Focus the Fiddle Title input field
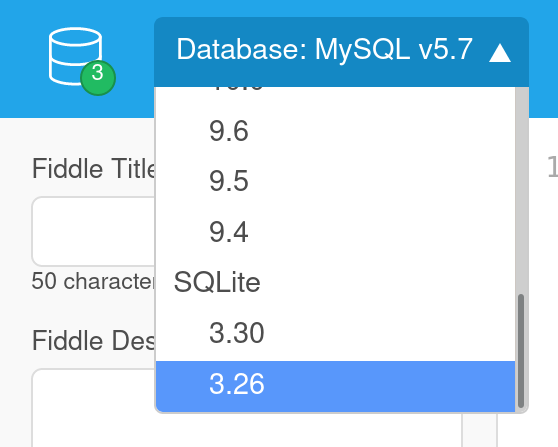Viewport: 558px width, 447px height. [x=94, y=231]
